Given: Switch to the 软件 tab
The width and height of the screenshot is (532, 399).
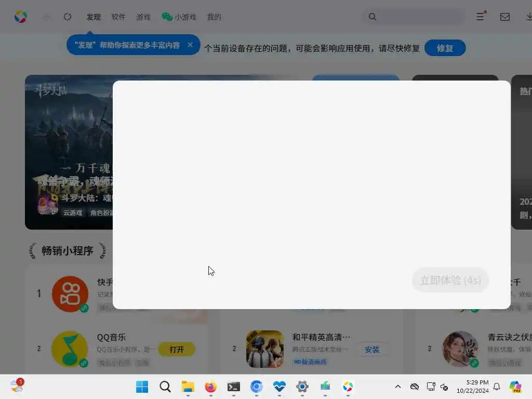Looking at the screenshot, I should point(118,17).
